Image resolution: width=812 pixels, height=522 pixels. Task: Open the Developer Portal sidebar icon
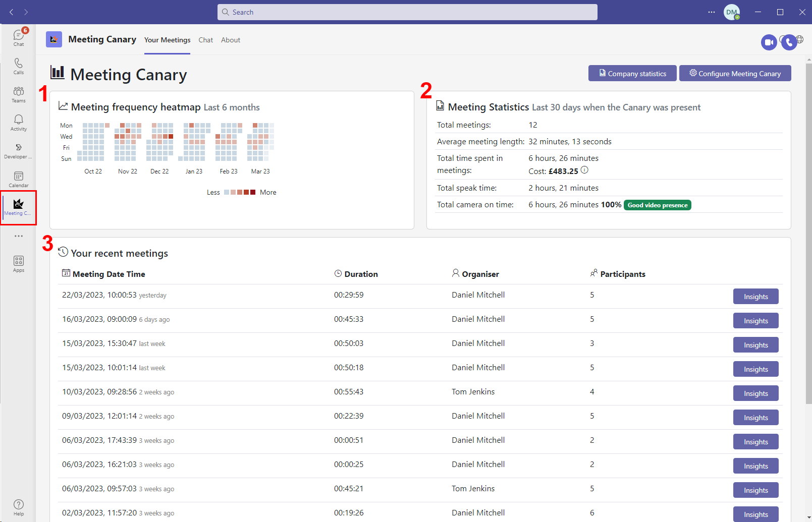point(19,150)
